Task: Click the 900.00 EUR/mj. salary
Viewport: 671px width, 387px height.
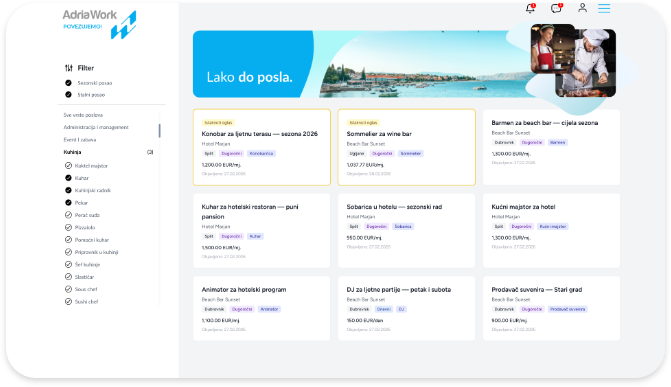Action: coord(509,320)
